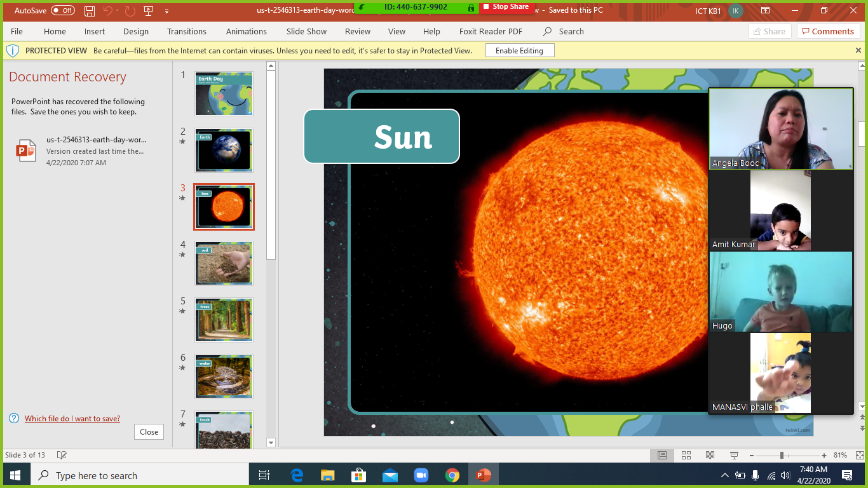Open Task View on taskbar

tap(264, 475)
